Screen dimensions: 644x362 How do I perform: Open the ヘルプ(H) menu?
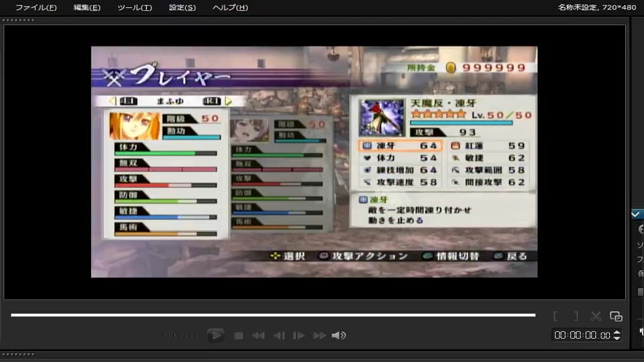pyautogui.click(x=230, y=7)
